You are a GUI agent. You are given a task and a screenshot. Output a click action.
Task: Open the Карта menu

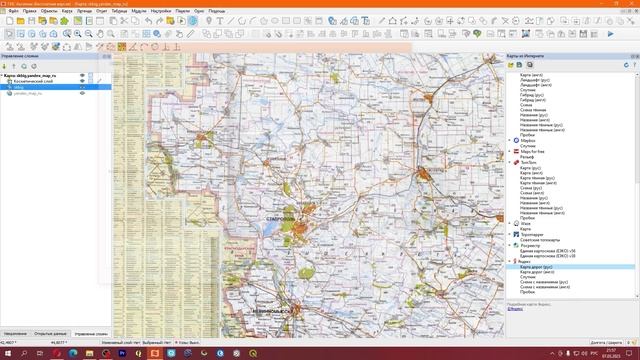tap(67, 11)
